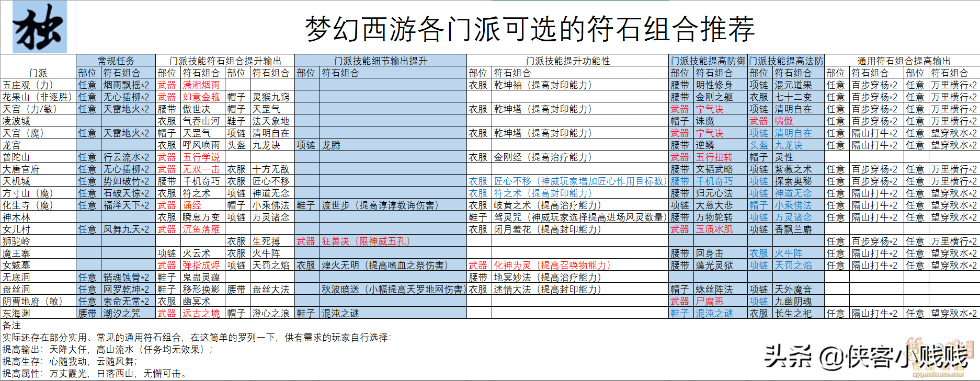980x381 pixels.
Task: Select the 龙宫 row label
Action: (38, 145)
